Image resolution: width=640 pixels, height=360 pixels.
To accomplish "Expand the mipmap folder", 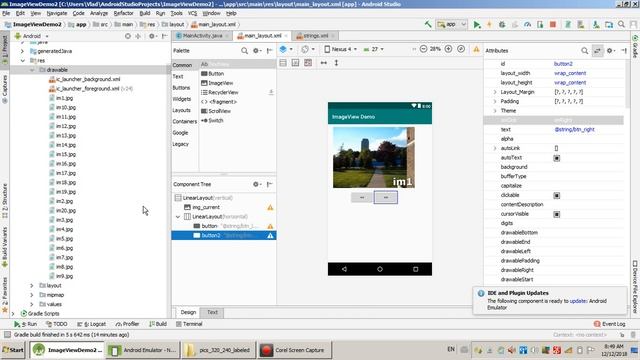I will pyautogui.click(x=32, y=295).
